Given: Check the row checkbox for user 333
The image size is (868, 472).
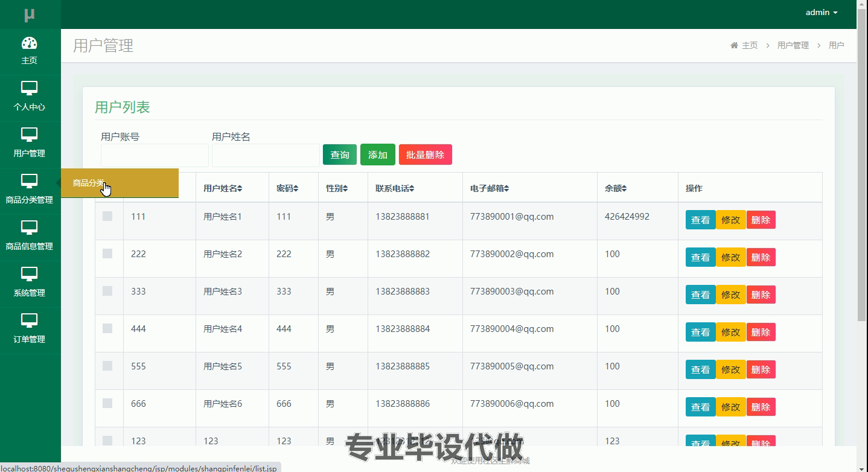Looking at the screenshot, I should pyautogui.click(x=107, y=291).
